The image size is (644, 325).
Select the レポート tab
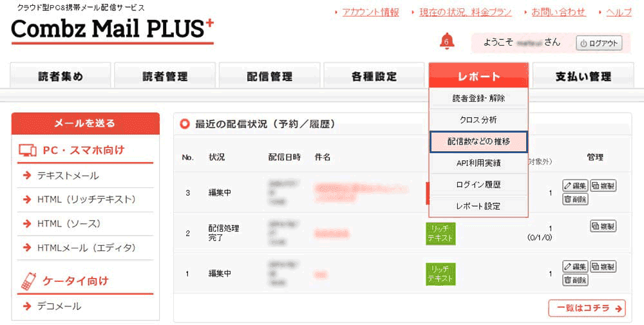[x=478, y=76]
